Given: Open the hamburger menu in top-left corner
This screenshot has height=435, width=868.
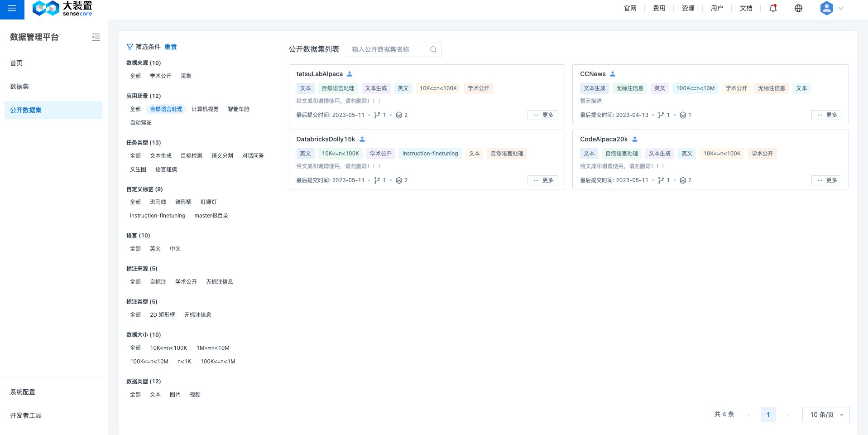Looking at the screenshot, I should pyautogui.click(x=12, y=8).
